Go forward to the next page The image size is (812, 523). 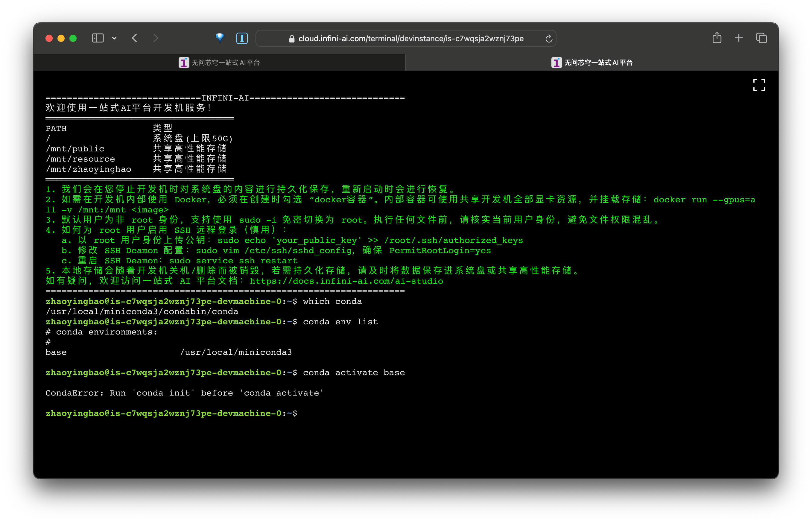(156, 38)
